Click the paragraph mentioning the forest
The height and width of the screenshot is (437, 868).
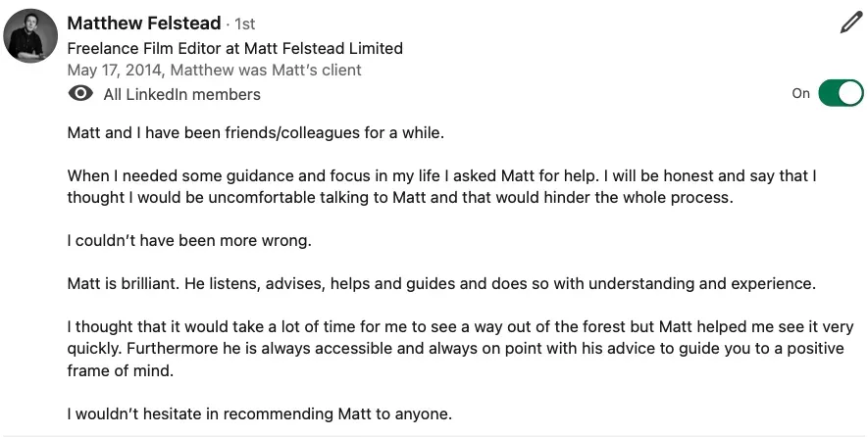coord(460,349)
